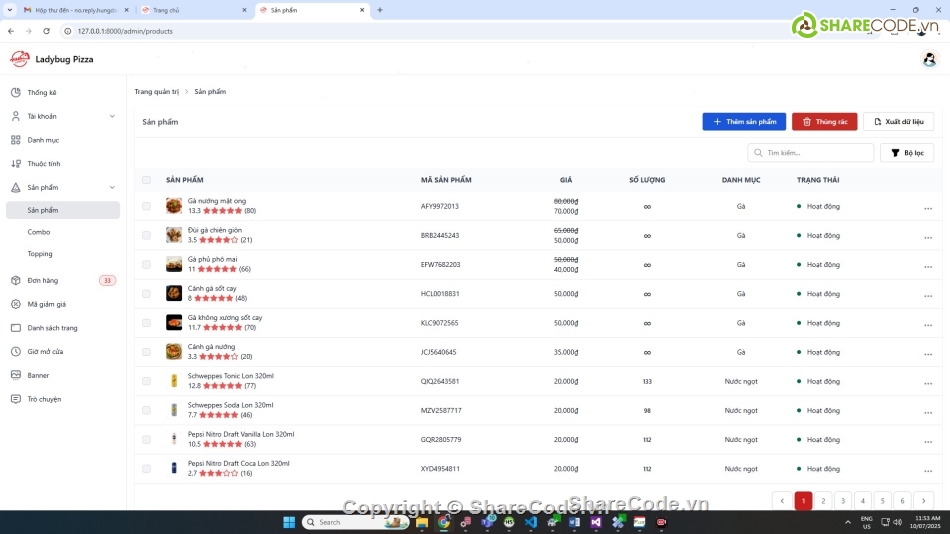Click the Windows taskbar Search box

(x=355, y=522)
